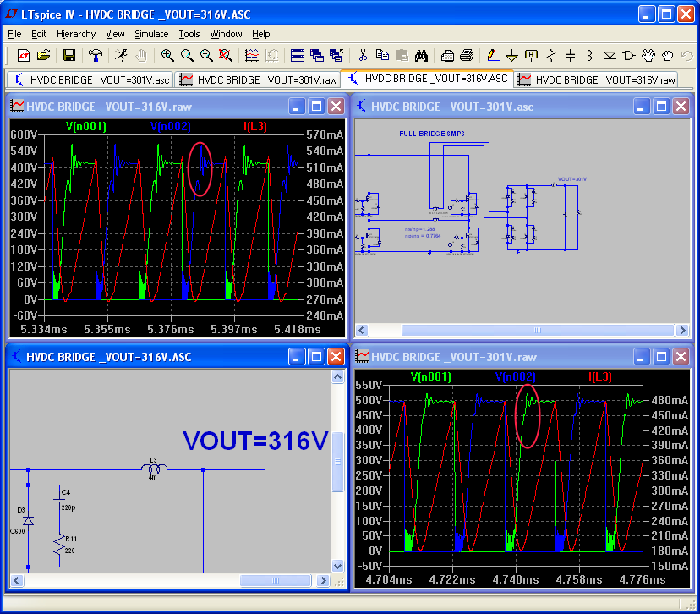Run the simulation with the running man icon

pyautogui.click(x=121, y=55)
